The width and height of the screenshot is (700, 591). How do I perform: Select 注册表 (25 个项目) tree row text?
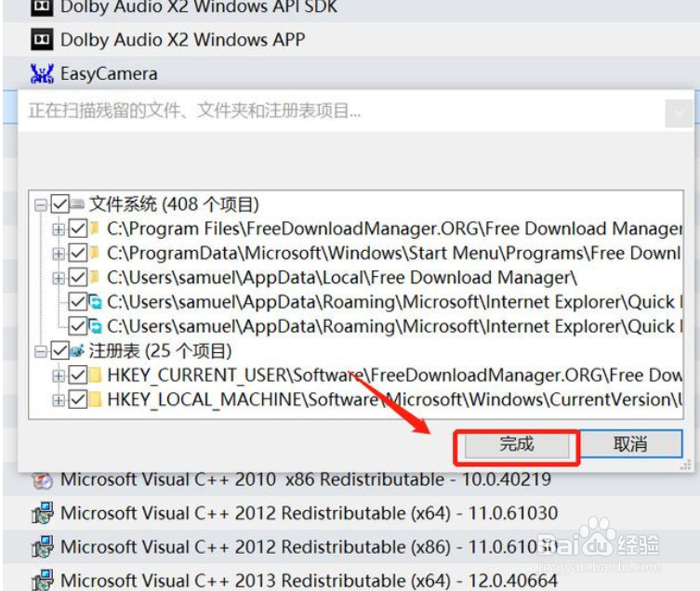tap(160, 351)
